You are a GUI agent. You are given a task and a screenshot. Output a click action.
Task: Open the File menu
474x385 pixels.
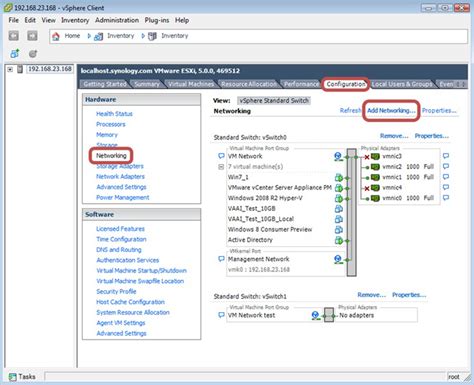[x=14, y=20]
